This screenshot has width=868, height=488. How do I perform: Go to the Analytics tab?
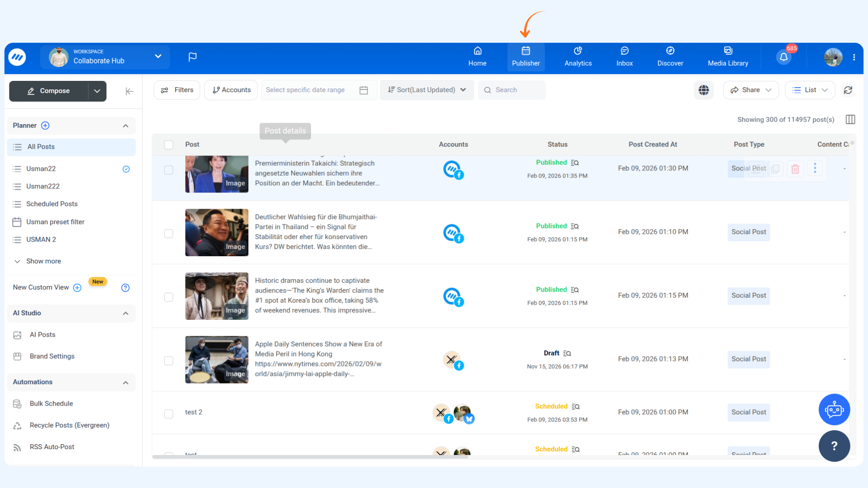click(x=578, y=57)
